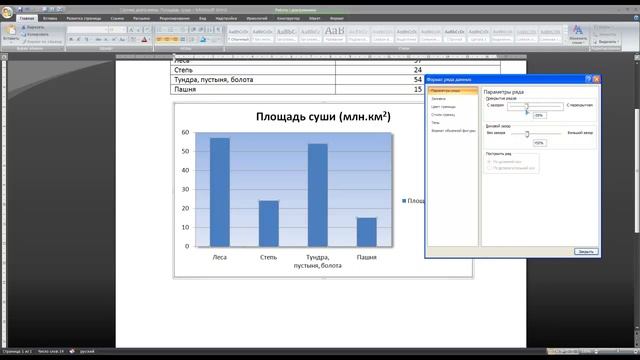Select the По вспомогательной оси radio button
The width and height of the screenshot is (640, 360).
pos(489,168)
